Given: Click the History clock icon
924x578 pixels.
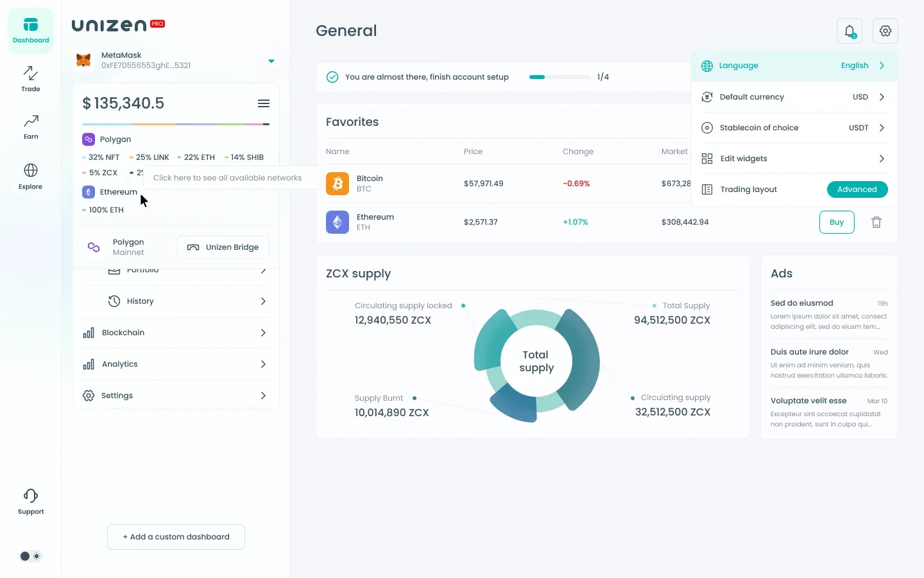Looking at the screenshot, I should click(114, 301).
